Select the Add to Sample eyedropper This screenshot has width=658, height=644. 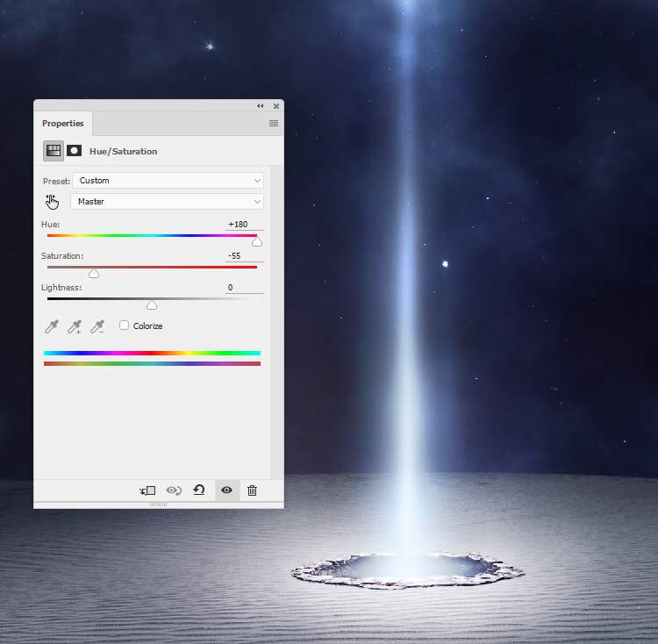pos(75,326)
